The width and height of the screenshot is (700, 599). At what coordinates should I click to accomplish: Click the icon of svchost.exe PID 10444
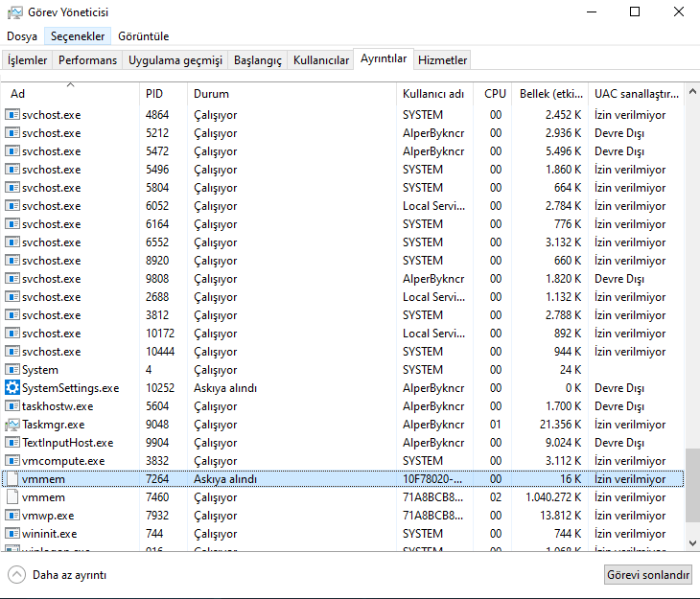[x=12, y=352]
